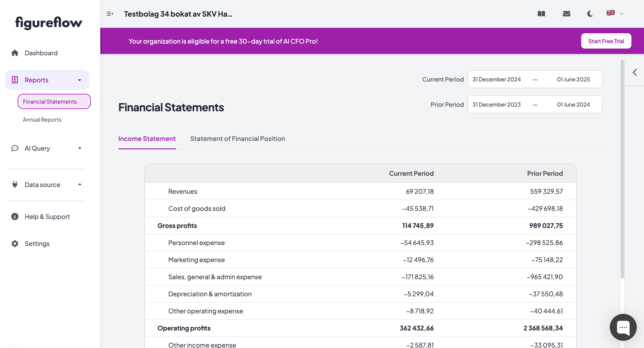Click prior Operating profits 2 368 568,34
The width and height of the screenshot is (644, 348).
point(543,328)
